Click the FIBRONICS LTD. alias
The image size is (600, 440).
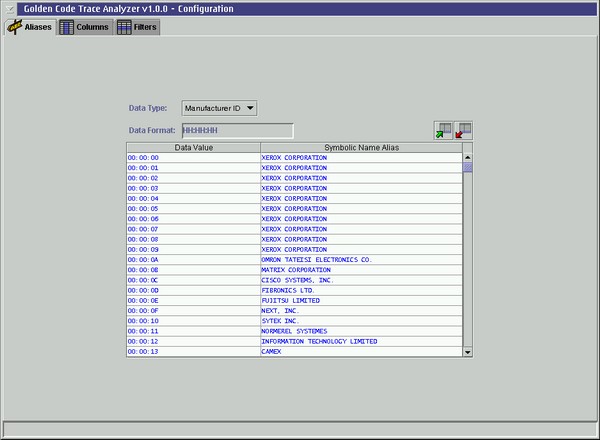coord(361,290)
